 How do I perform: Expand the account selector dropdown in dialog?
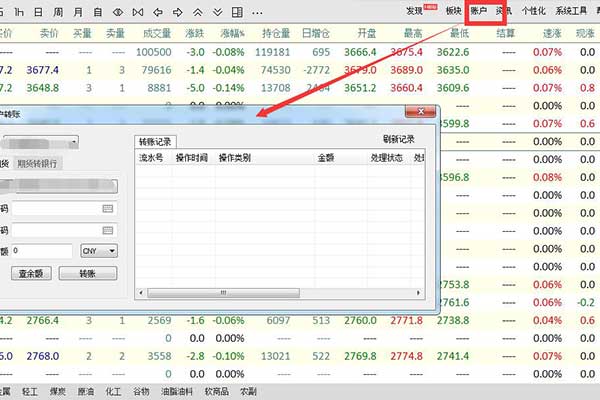click(73, 142)
